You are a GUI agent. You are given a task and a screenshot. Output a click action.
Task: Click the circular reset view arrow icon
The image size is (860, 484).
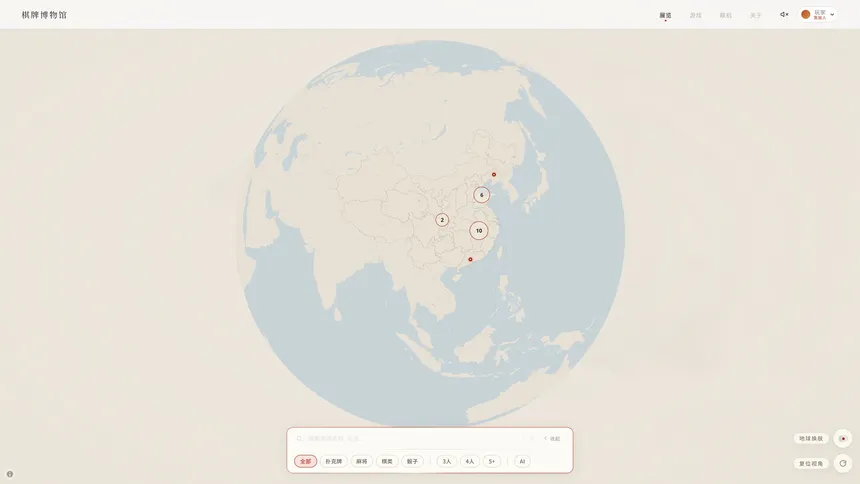[x=843, y=464]
